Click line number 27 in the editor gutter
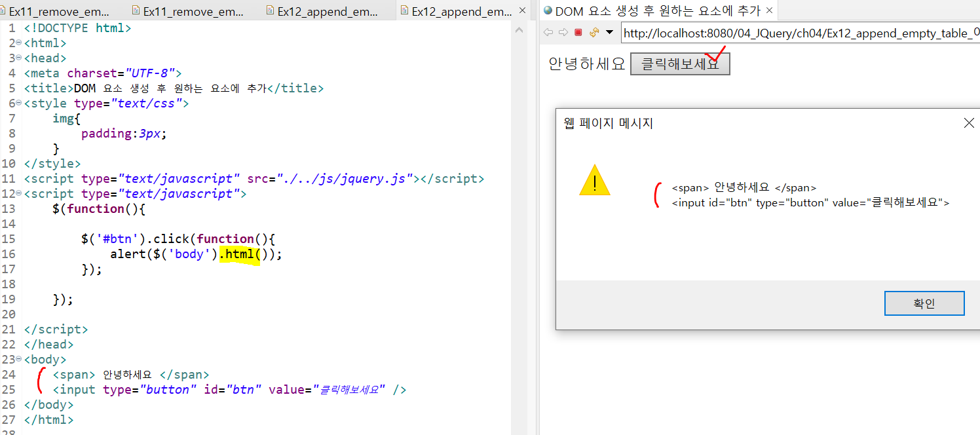Viewport: 980px width, 435px height. (x=9, y=420)
